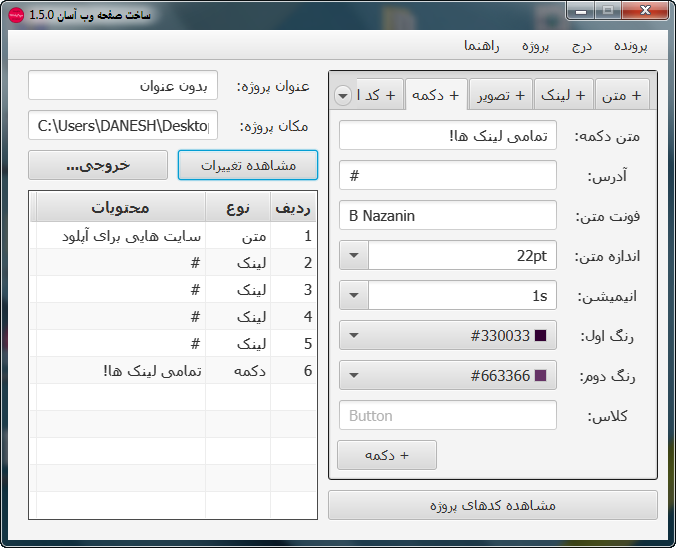
Task: Click the نوع column header
Action: [238, 208]
